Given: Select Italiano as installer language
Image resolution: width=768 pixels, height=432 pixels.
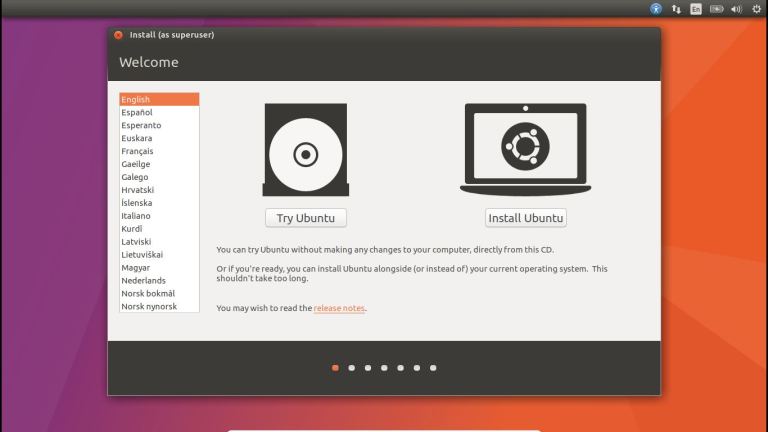Looking at the screenshot, I should click(x=159, y=216).
